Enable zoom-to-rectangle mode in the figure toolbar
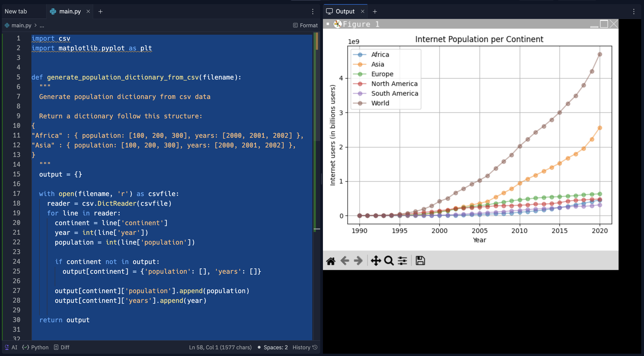 pos(389,261)
